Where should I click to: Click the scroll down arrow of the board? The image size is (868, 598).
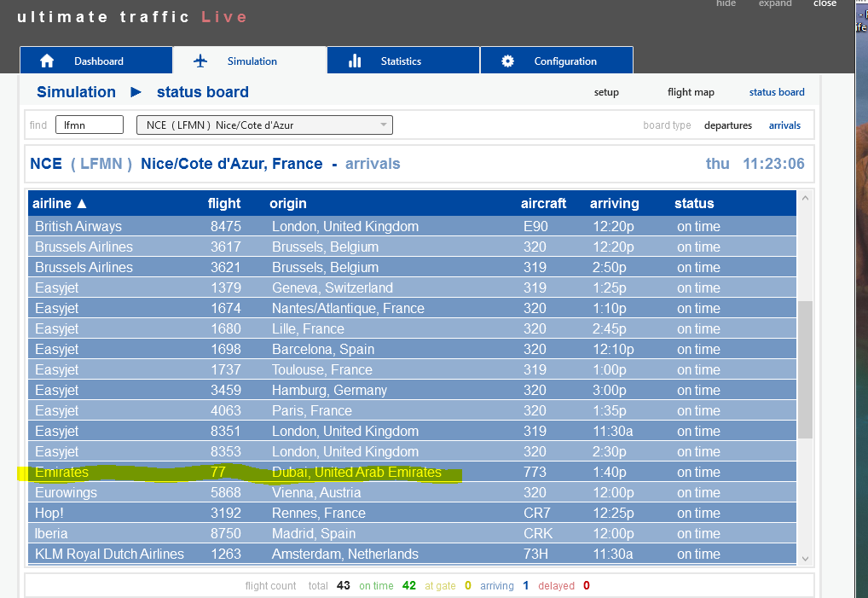[806, 559]
